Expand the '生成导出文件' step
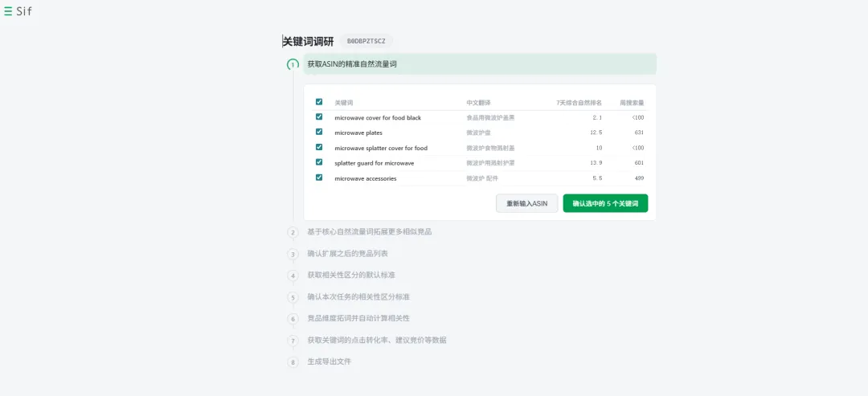 point(329,361)
